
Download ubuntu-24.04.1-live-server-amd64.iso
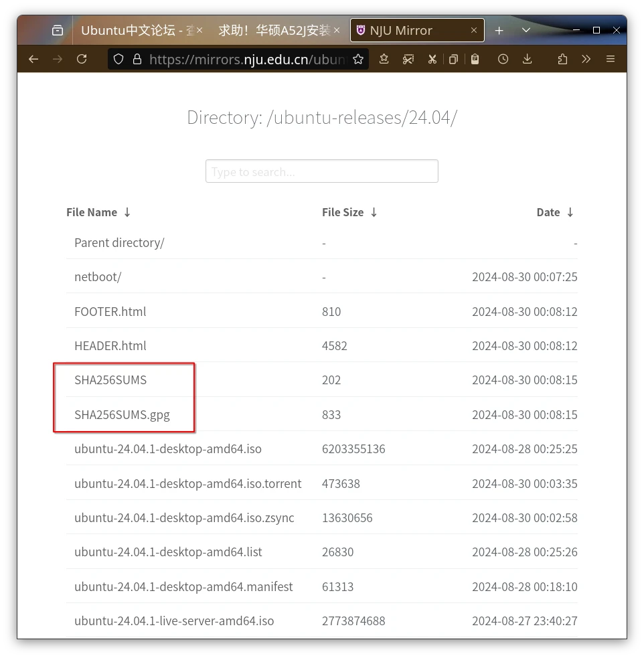(x=174, y=621)
